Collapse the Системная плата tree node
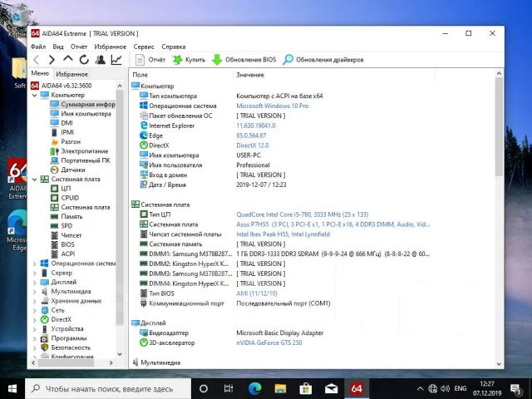The image size is (532, 399). pyautogui.click(x=35, y=180)
